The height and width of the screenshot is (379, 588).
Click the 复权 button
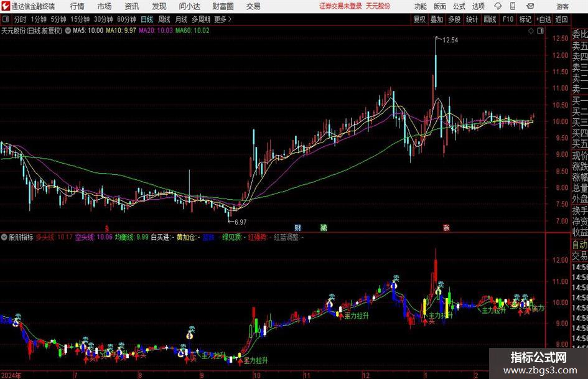click(x=419, y=19)
